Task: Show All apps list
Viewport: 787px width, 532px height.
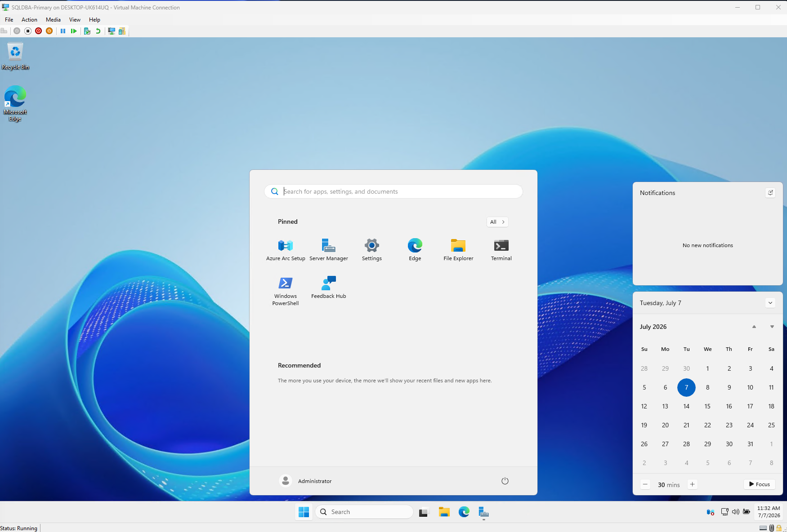Action: tap(497, 222)
